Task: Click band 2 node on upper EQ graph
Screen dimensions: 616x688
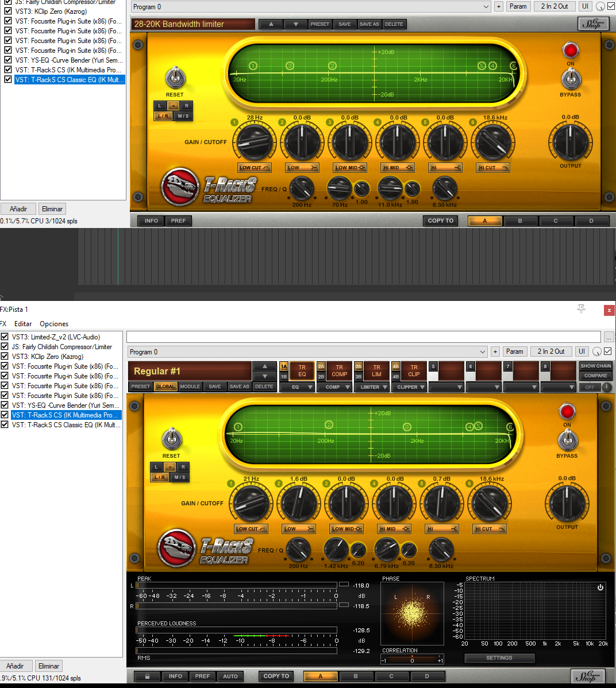Action: click(x=332, y=66)
